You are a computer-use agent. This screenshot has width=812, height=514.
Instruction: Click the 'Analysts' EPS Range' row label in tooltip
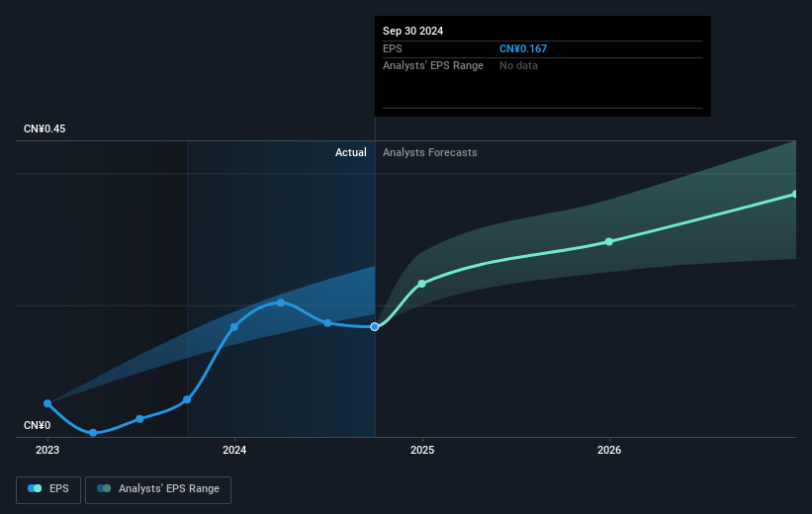coord(433,66)
